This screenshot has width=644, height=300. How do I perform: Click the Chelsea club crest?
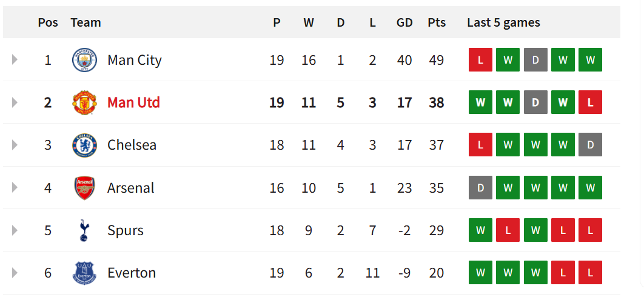pyautogui.click(x=84, y=145)
